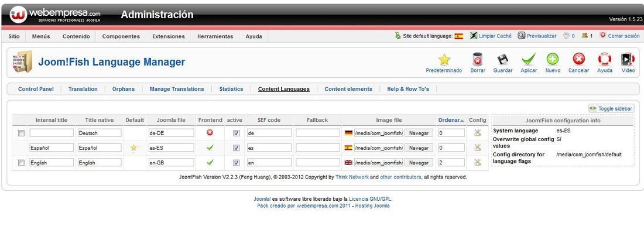Click the Spanish flag beside Site default language
The image size is (644, 240).
(459, 36)
